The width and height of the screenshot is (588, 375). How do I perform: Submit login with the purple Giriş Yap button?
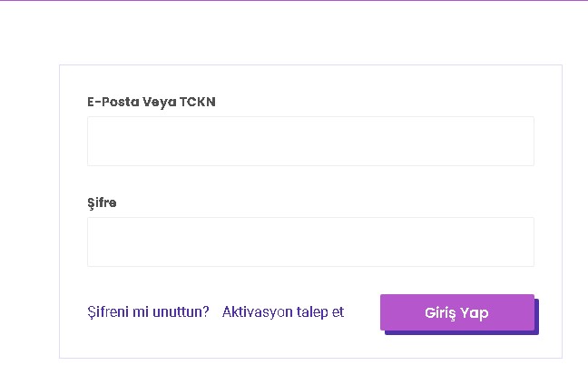[457, 312]
